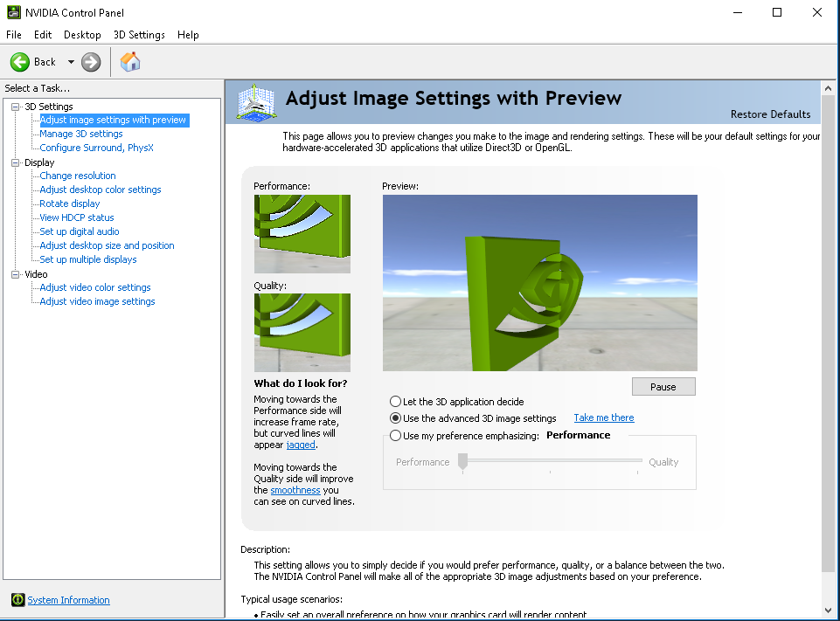Open View HDCP status
Image resolution: width=840 pixels, height=621 pixels.
77,217
